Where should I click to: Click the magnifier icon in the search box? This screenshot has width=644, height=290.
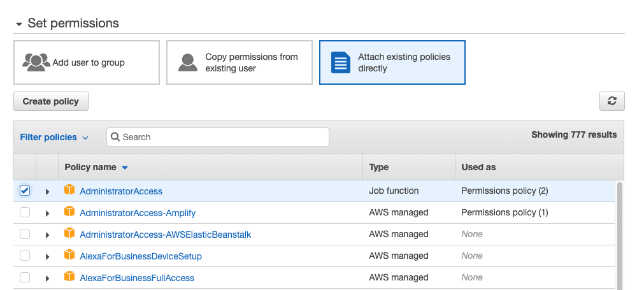tap(115, 137)
